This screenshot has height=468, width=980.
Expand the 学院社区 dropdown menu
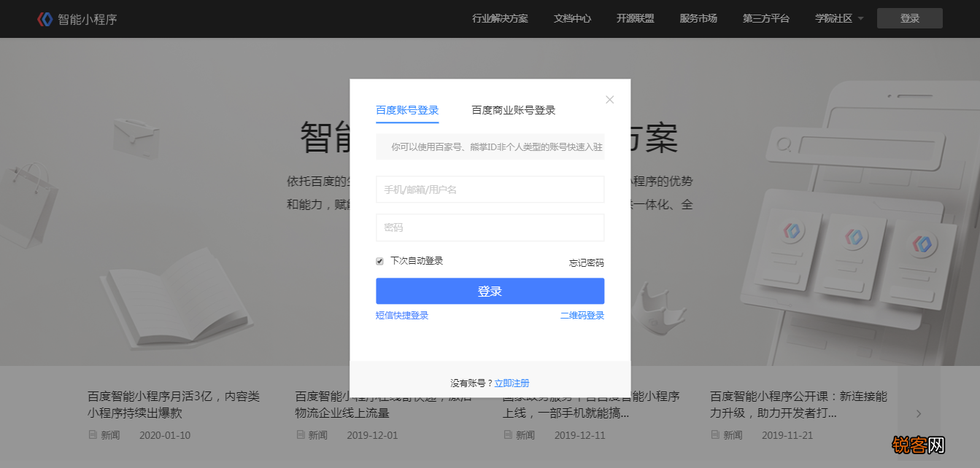tap(839, 19)
